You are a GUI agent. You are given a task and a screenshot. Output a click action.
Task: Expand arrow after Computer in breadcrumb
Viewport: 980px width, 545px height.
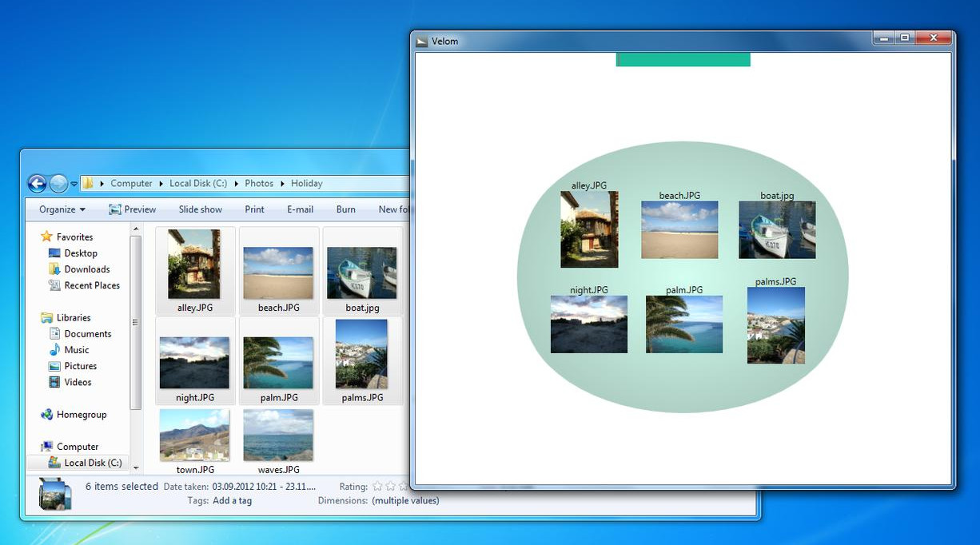coord(161,184)
